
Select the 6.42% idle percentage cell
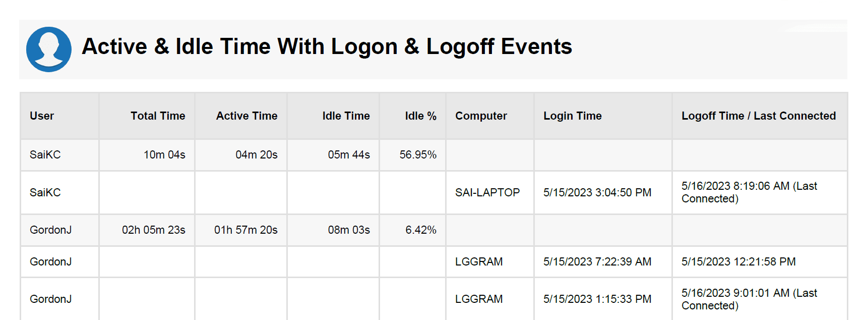tap(420, 230)
